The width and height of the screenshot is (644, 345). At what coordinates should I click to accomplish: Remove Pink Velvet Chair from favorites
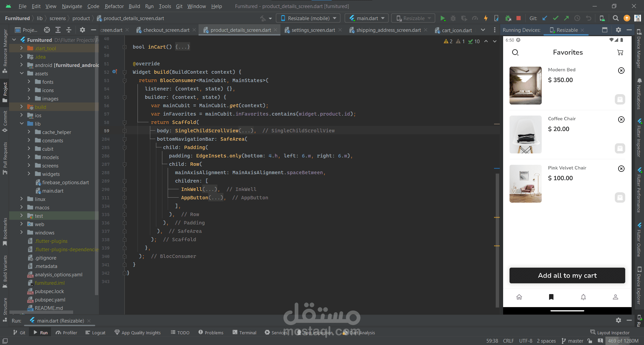point(621,168)
